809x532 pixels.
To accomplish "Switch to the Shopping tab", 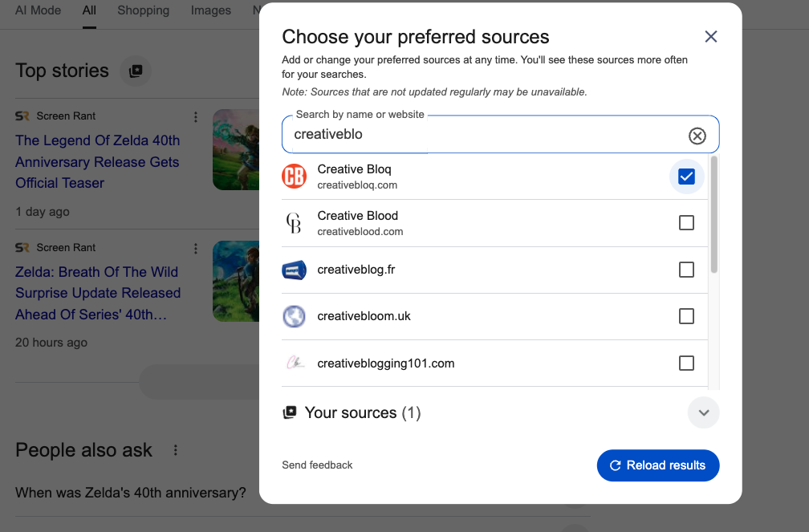I will tap(143, 10).
